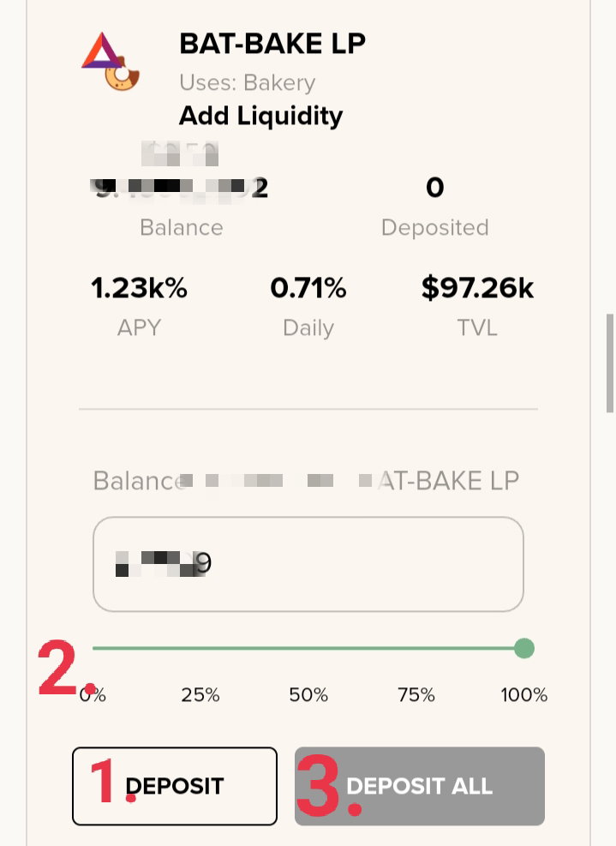Screen dimensions: 616x846
Task: Click the Balance line above input
Action: coord(306,480)
